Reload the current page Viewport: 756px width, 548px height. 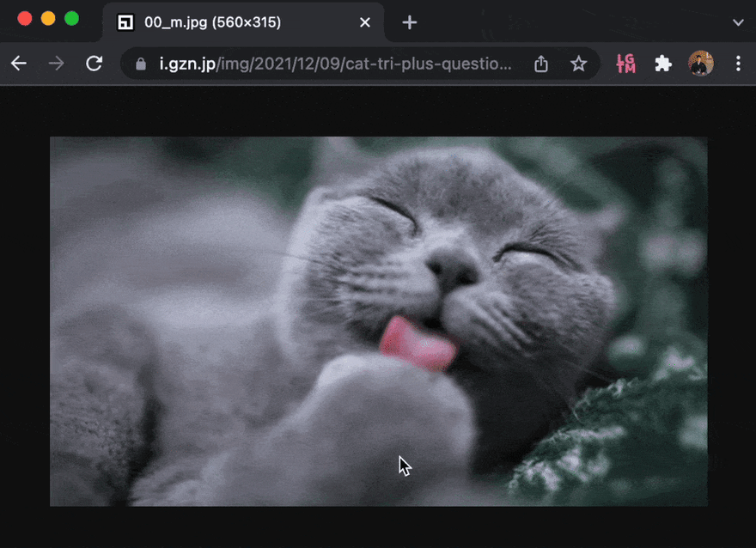94,64
